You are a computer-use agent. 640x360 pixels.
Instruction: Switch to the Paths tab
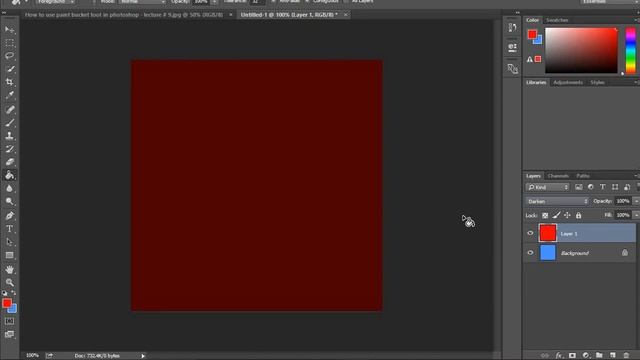point(583,176)
